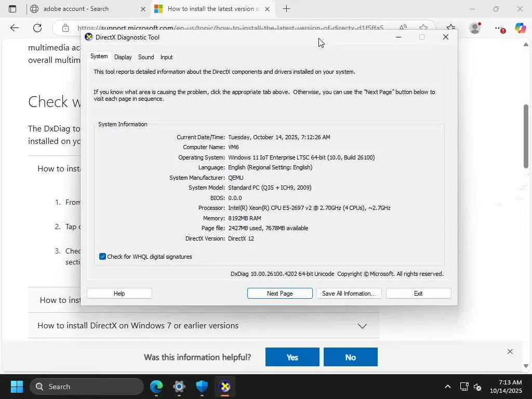Select the adobe account Search browser tab
Viewport: 532px width, 399px height.
(x=88, y=9)
